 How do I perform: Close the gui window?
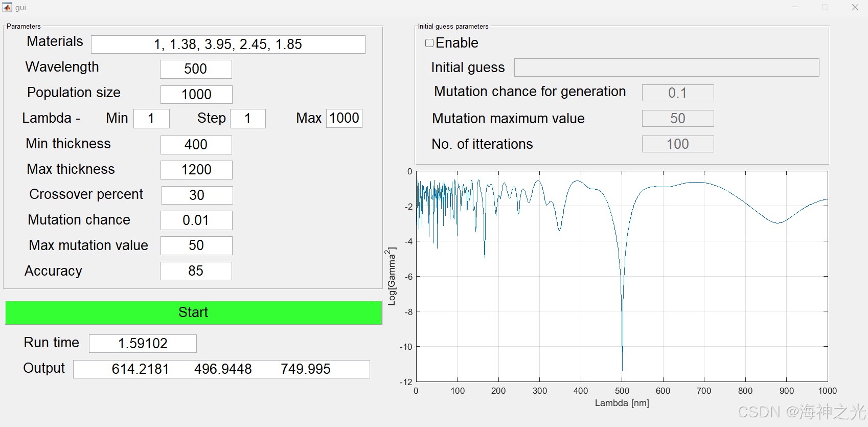pos(855,7)
